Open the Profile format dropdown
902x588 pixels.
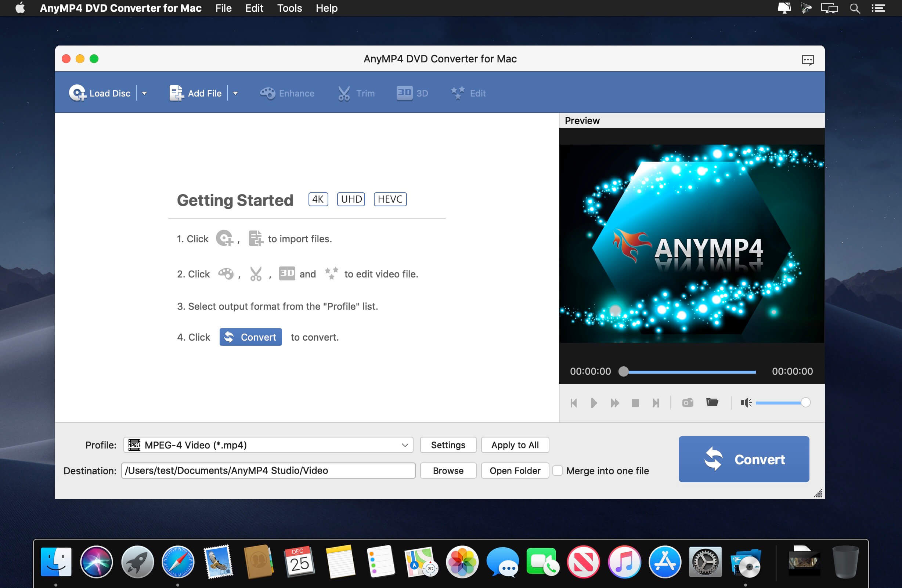click(268, 445)
